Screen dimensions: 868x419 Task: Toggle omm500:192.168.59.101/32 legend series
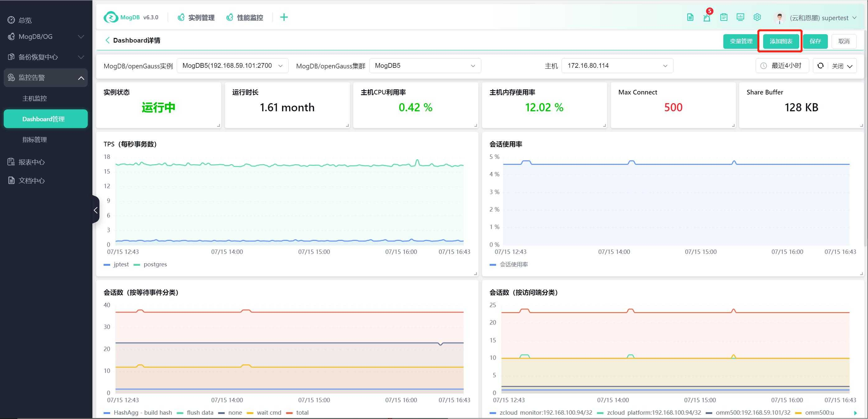(x=748, y=412)
